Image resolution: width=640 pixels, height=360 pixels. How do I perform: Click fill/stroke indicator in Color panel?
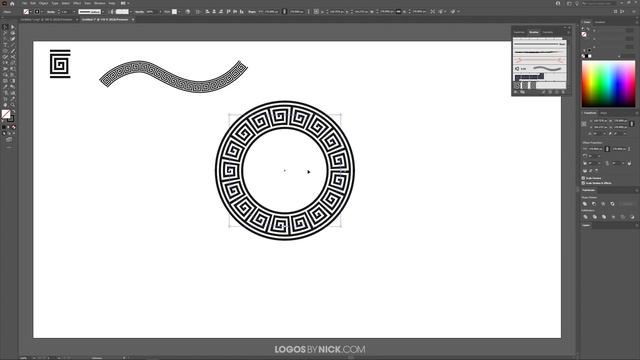click(584, 34)
